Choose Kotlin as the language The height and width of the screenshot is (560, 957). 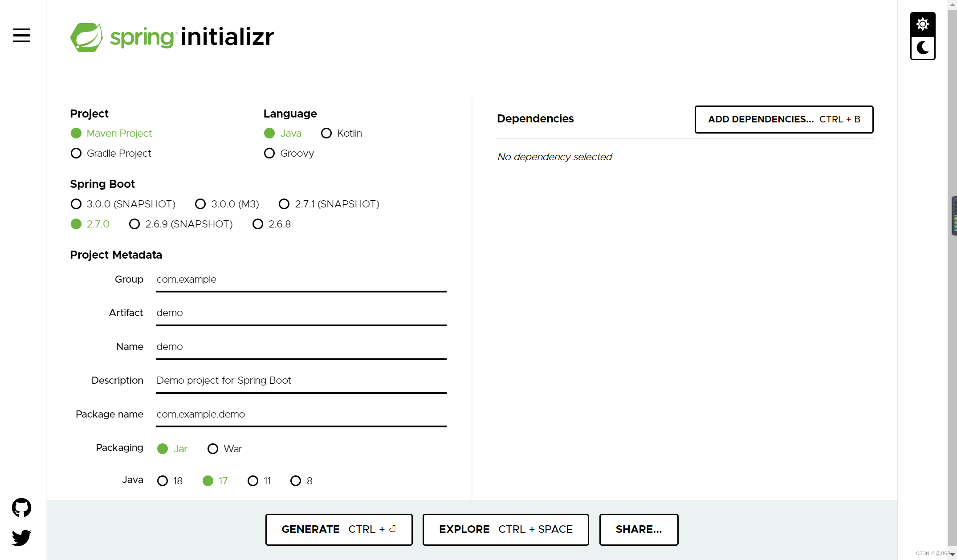(x=326, y=133)
